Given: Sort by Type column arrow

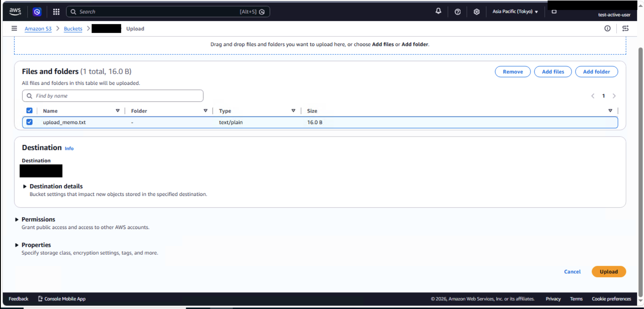Looking at the screenshot, I should [293, 110].
